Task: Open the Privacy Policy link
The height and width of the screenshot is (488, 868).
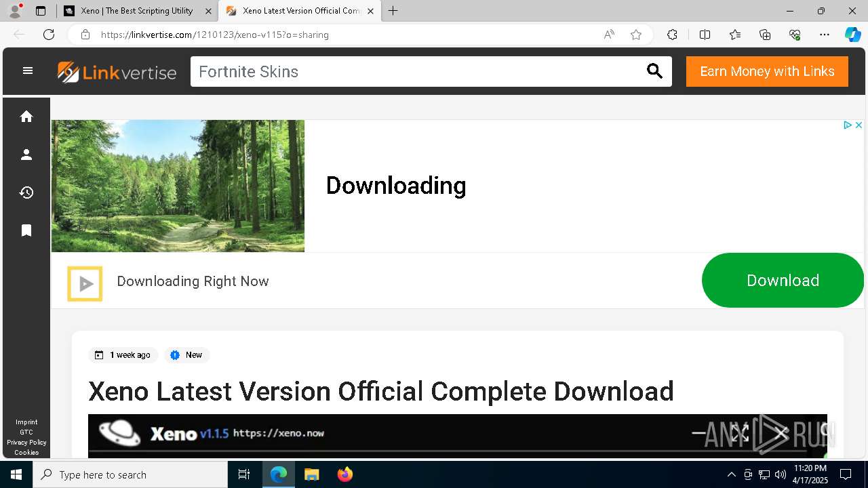Action: (26, 443)
